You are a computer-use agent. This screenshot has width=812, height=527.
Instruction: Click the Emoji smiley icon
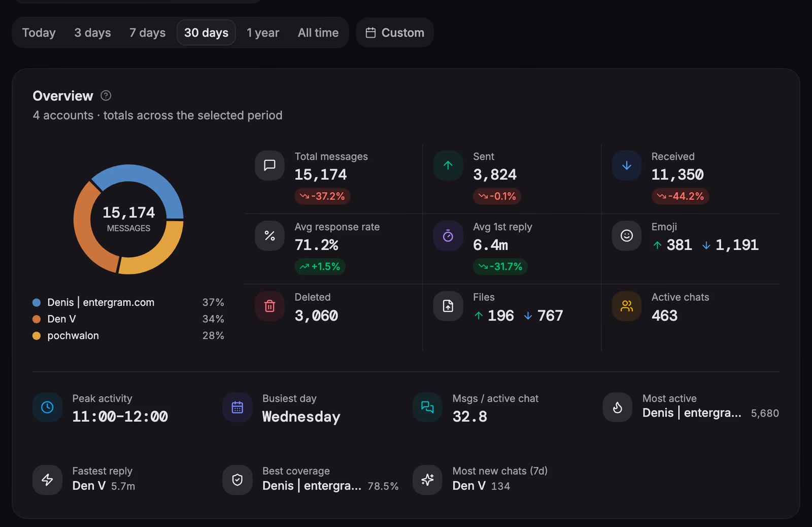(627, 236)
